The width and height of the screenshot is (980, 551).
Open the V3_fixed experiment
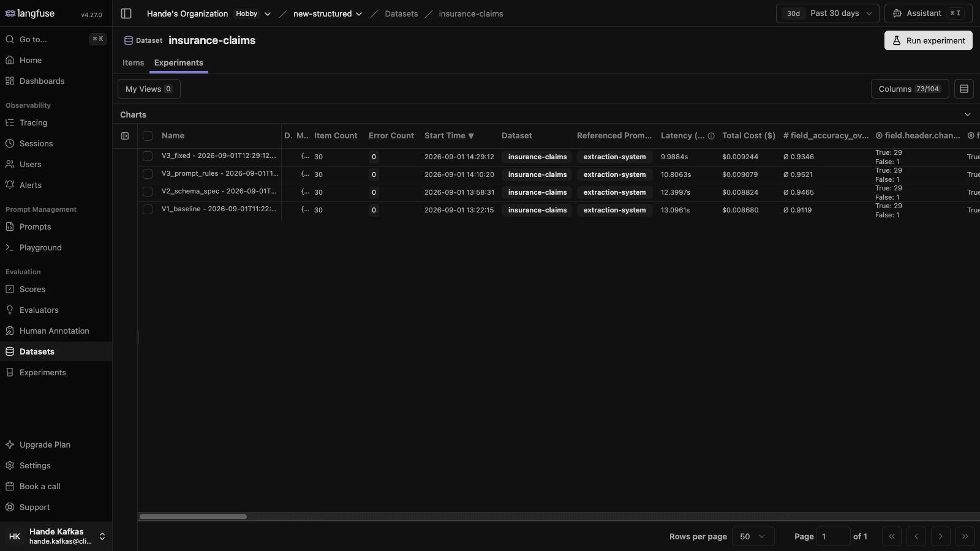pyautogui.click(x=219, y=156)
